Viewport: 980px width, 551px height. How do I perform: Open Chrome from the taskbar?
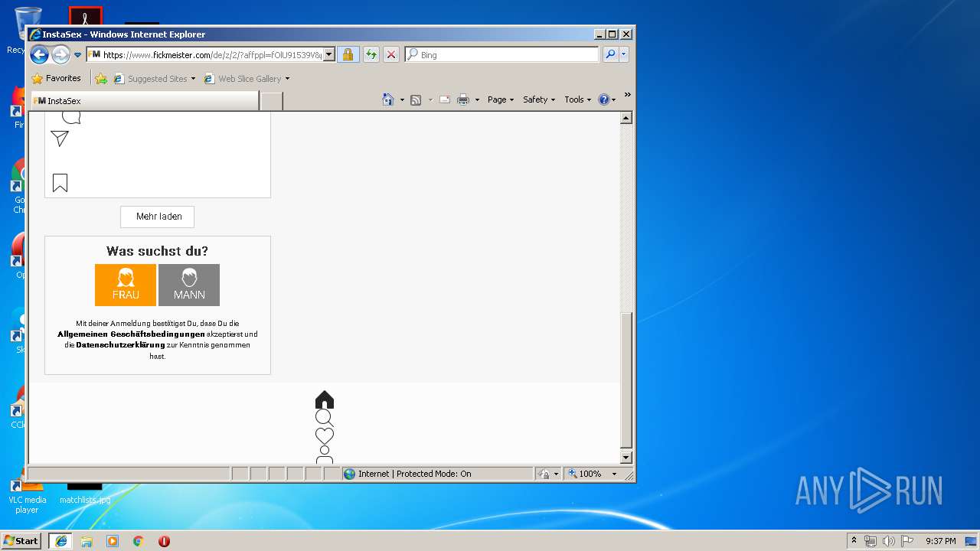pyautogui.click(x=139, y=541)
